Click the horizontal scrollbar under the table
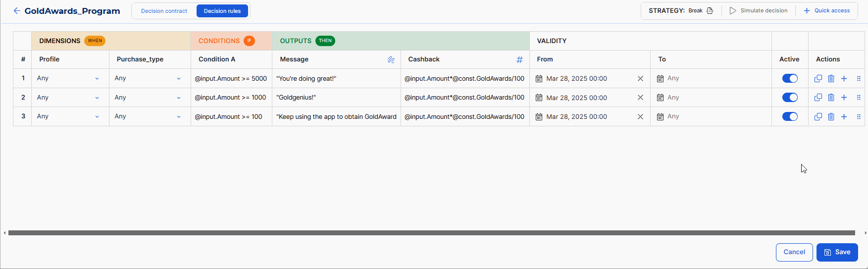This screenshot has height=269, width=868. pos(431,233)
